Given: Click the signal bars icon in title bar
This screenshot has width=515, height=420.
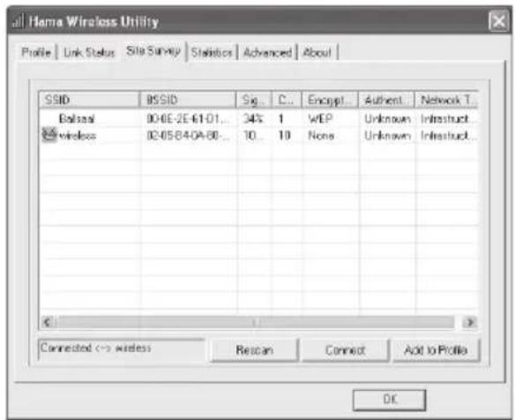Looking at the screenshot, I should click(x=18, y=21).
